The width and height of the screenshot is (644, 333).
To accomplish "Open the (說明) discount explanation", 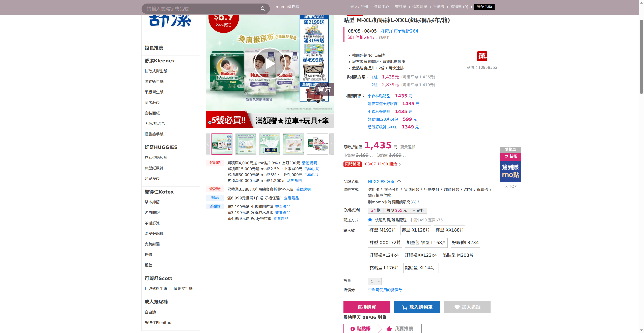I will click(384, 38).
